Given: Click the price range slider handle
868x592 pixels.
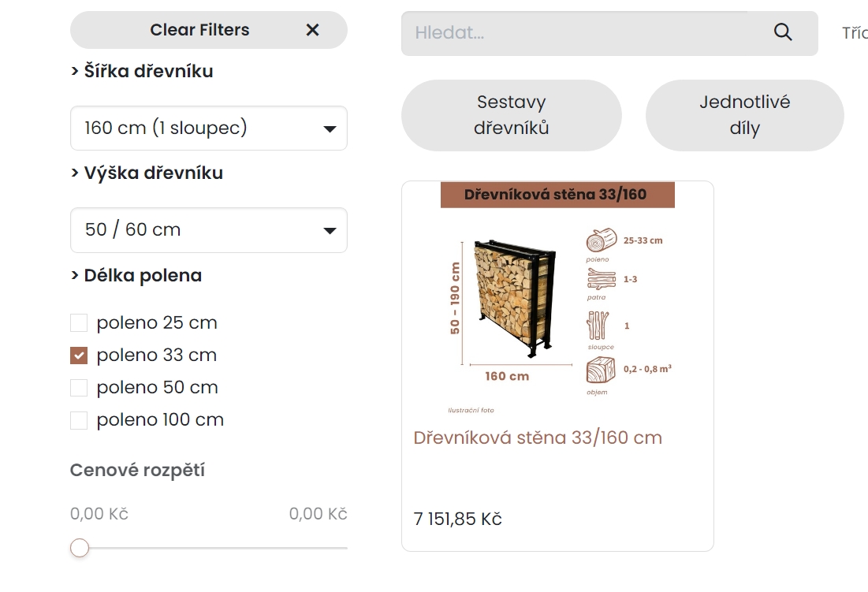Looking at the screenshot, I should [x=80, y=548].
